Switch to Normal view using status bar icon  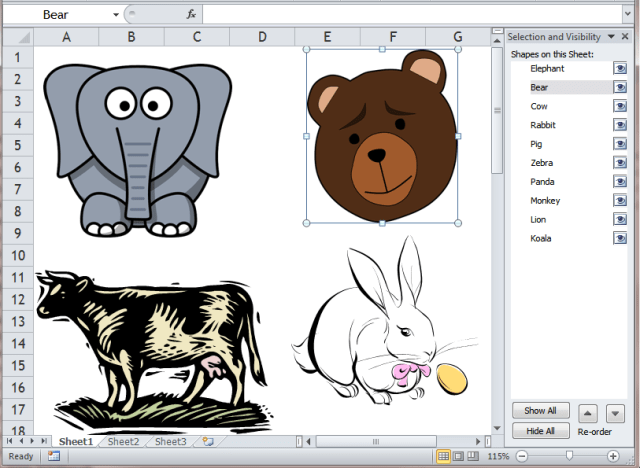[x=443, y=456]
